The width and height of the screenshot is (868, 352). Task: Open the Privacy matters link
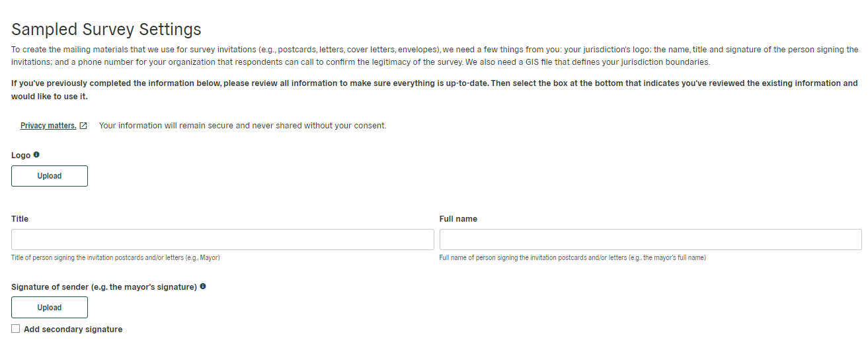[48, 126]
